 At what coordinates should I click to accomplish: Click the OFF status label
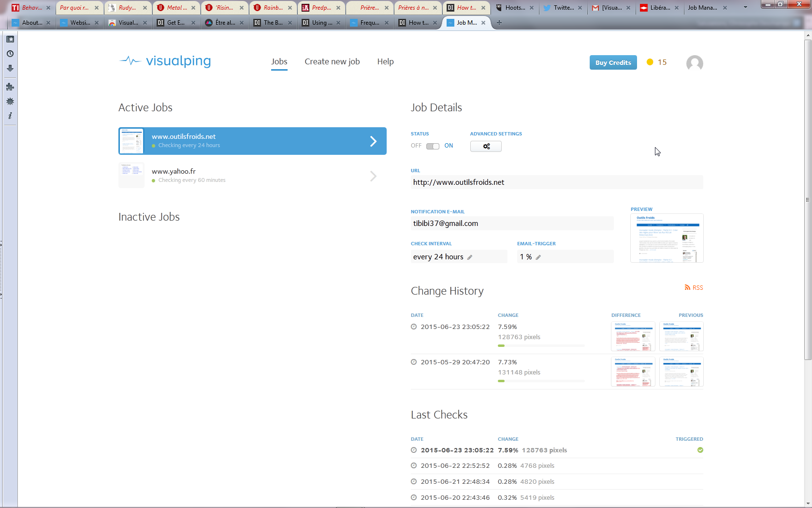[x=416, y=146]
